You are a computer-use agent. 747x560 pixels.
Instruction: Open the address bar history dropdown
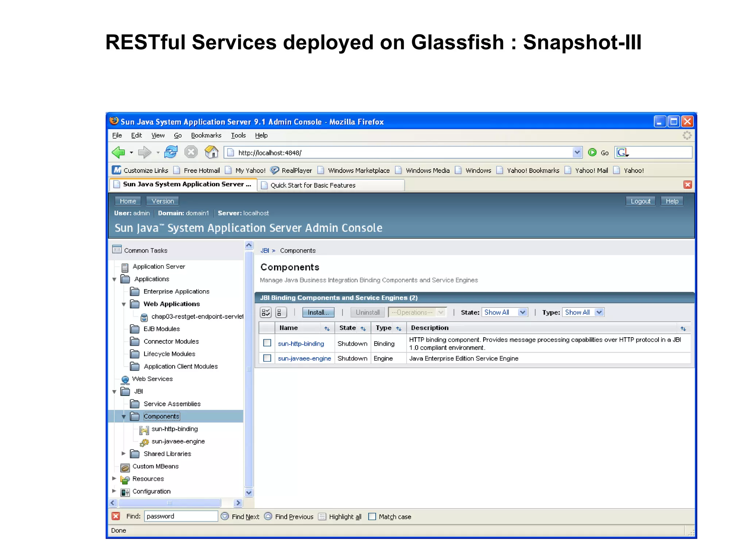click(x=577, y=152)
